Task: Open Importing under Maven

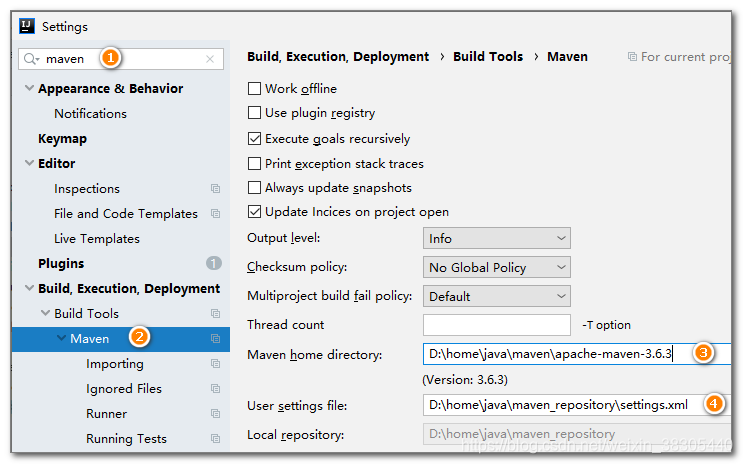Action: click(x=115, y=364)
